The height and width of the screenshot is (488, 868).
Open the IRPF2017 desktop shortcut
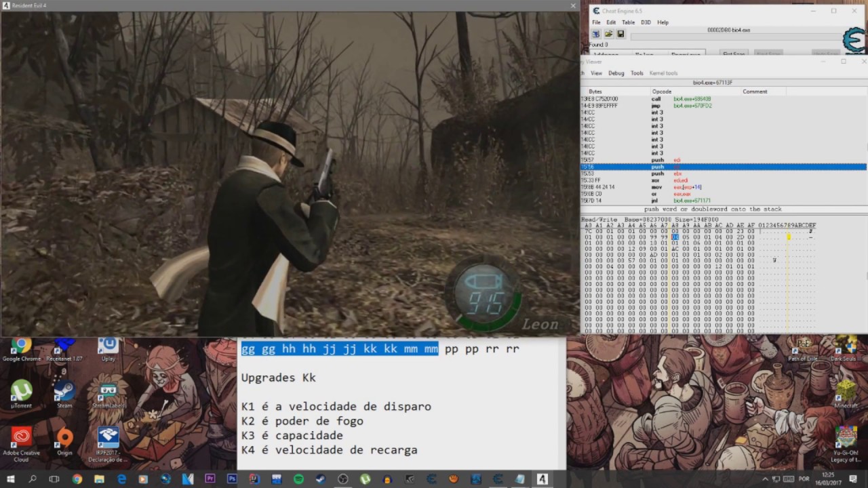[108, 444]
